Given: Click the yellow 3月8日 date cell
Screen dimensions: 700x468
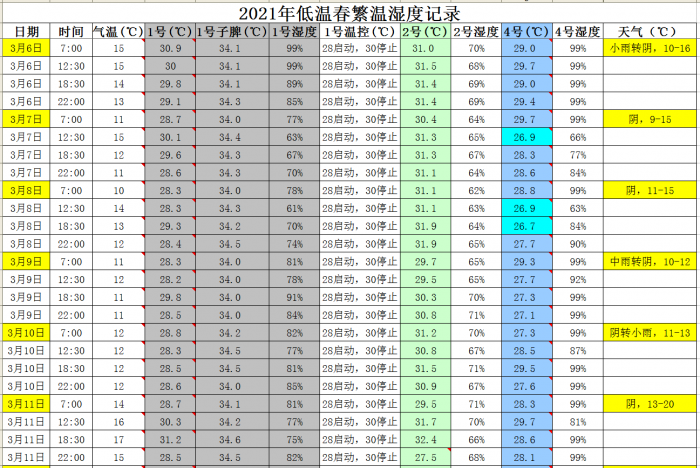Looking at the screenshot, I should pyautogui.click(x=26, y=190).
